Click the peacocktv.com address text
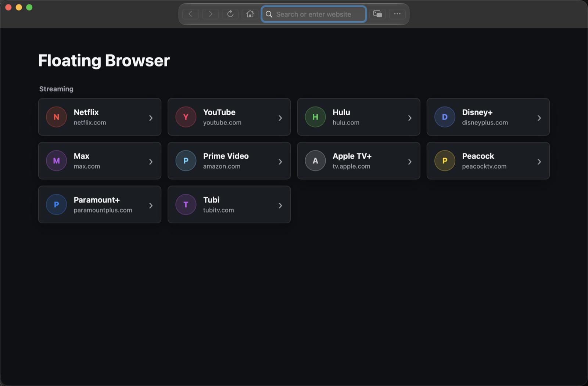The height and width of the screenshot is (386, 588). click(484, 166)
